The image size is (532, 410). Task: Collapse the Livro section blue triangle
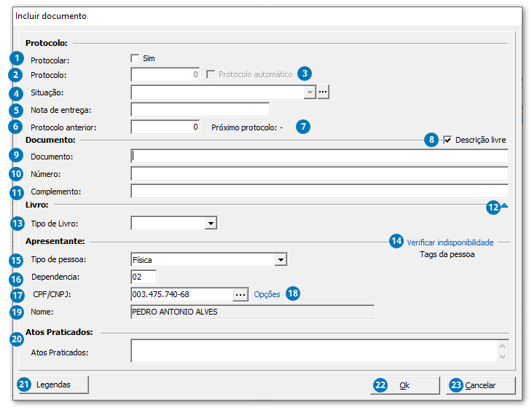tap(504, 206)
